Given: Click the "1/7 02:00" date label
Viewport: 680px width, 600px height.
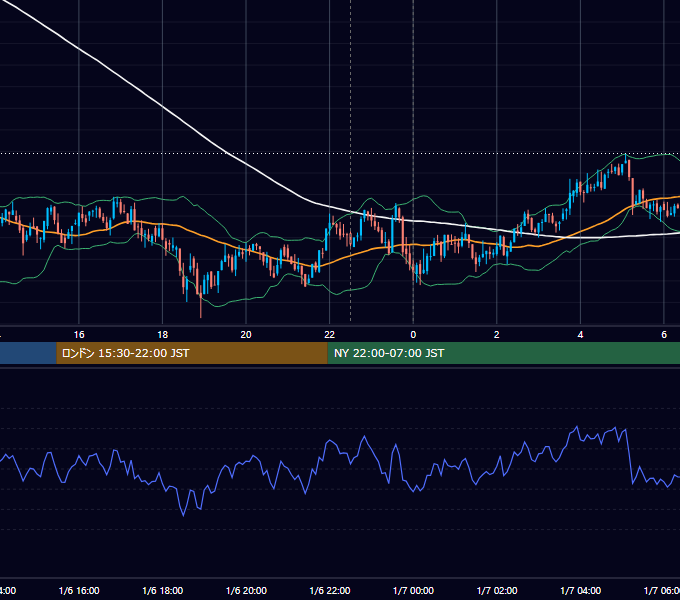Looking at the screenshot, I should pyautogui.click(x=497, y=590).
